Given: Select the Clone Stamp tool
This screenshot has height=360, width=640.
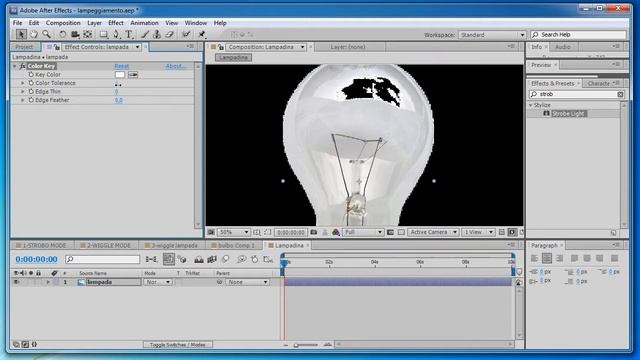Looking at the screenshot, I should [157, 35].
